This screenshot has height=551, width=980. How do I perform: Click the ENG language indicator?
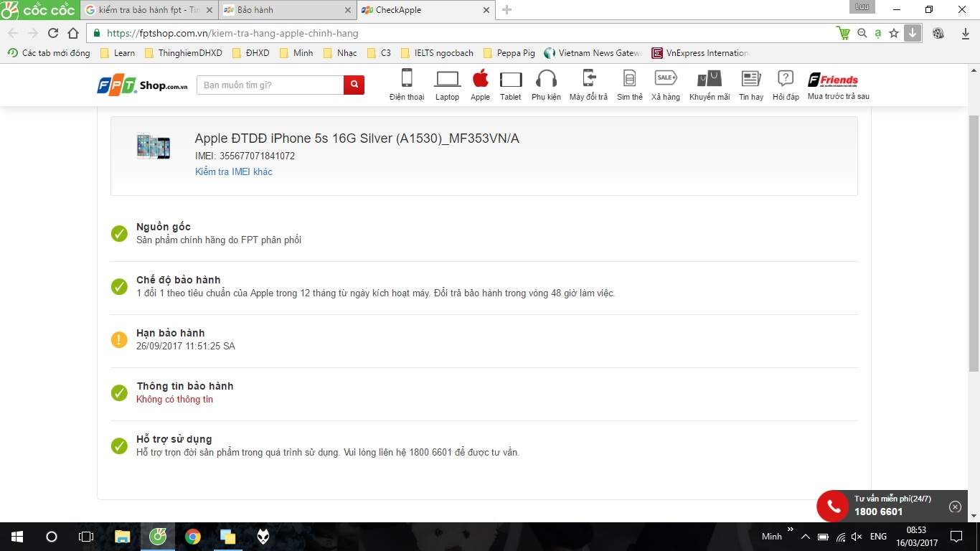click(878, 537)
